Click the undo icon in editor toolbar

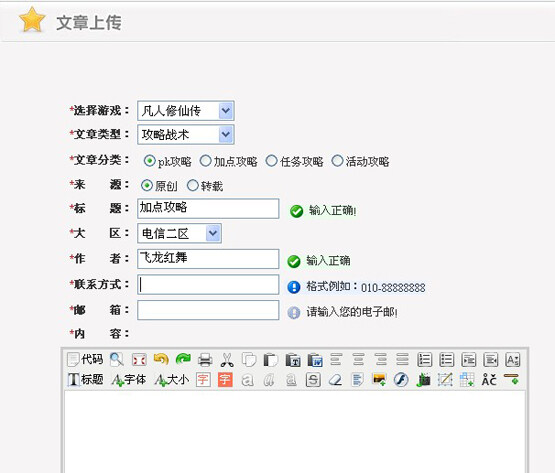161,360
